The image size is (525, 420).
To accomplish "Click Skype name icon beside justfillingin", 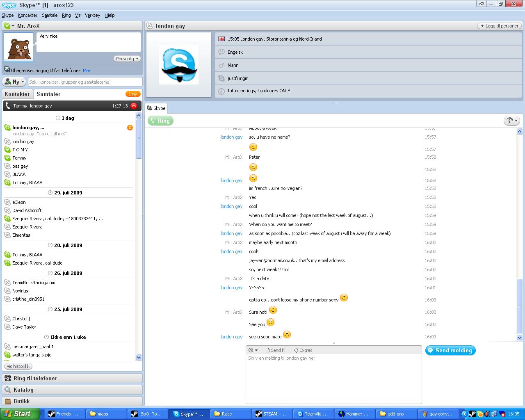I will coord(221,78).
